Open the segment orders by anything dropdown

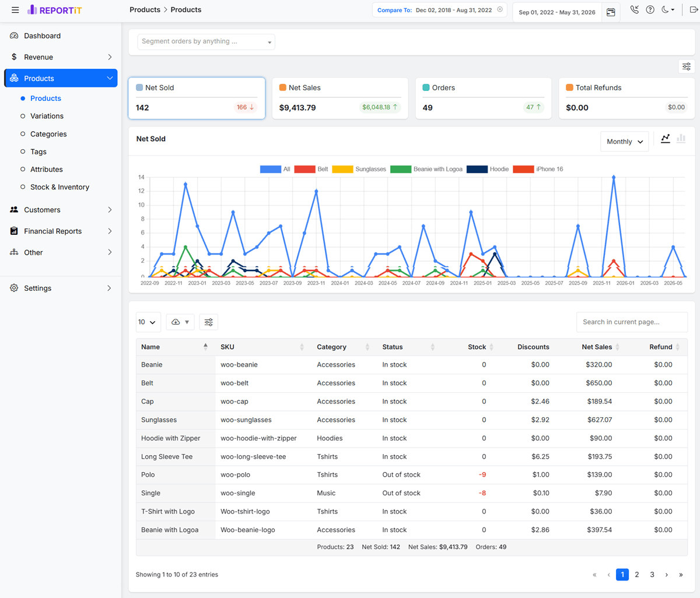pyautogui.click(x=206, y=41)
